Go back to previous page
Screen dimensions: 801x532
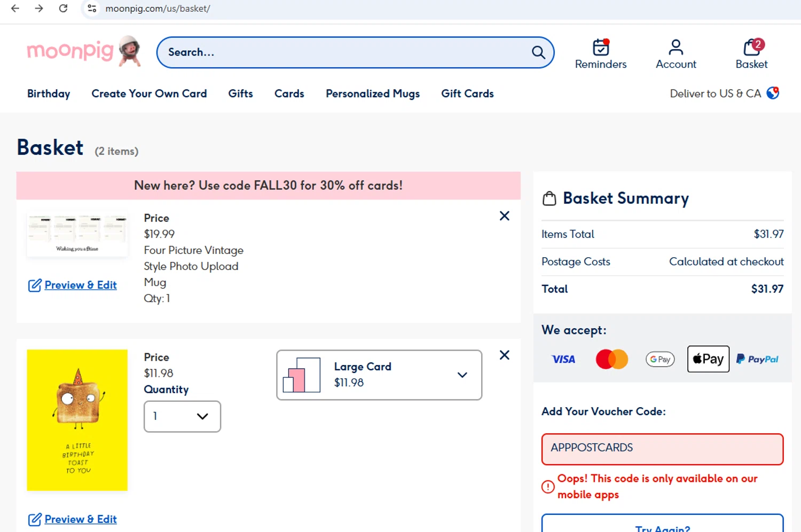[x=15, y=9]
